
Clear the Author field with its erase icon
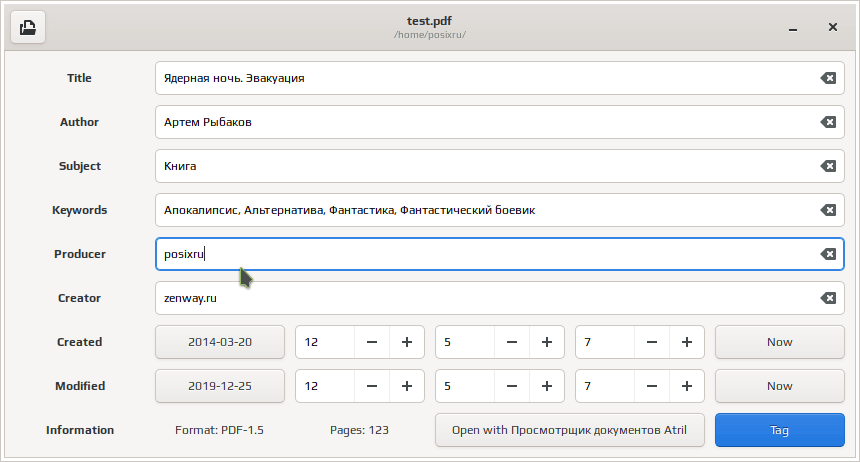(x=828, y=122)
